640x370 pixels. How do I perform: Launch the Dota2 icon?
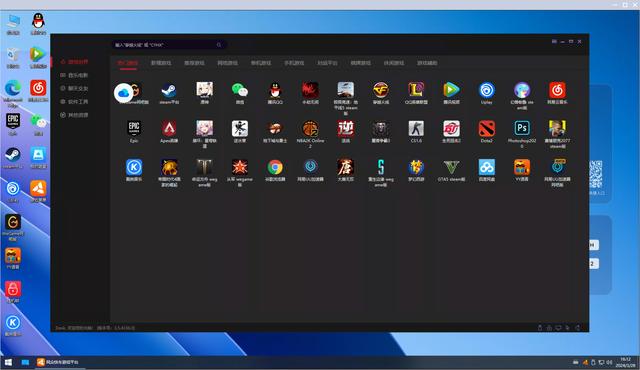(487, 129)
